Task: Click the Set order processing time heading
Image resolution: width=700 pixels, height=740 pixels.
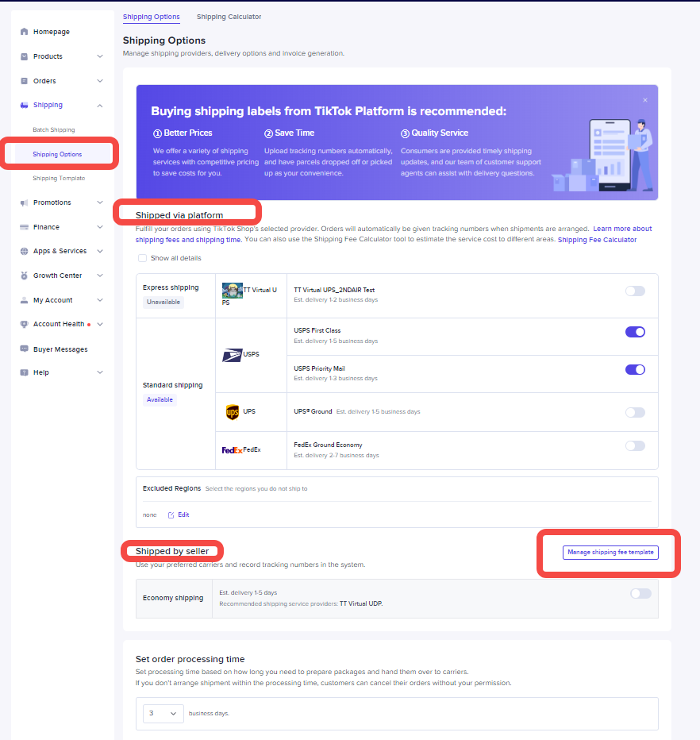Action: [190, 659]
